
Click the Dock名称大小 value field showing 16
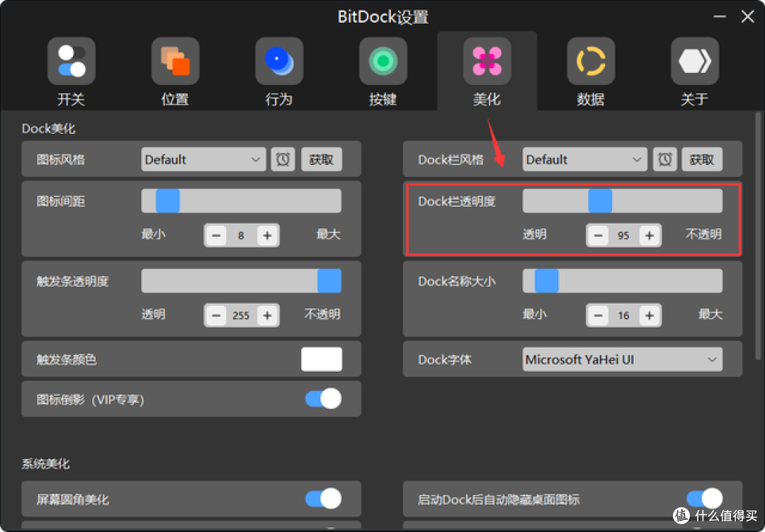623,315
